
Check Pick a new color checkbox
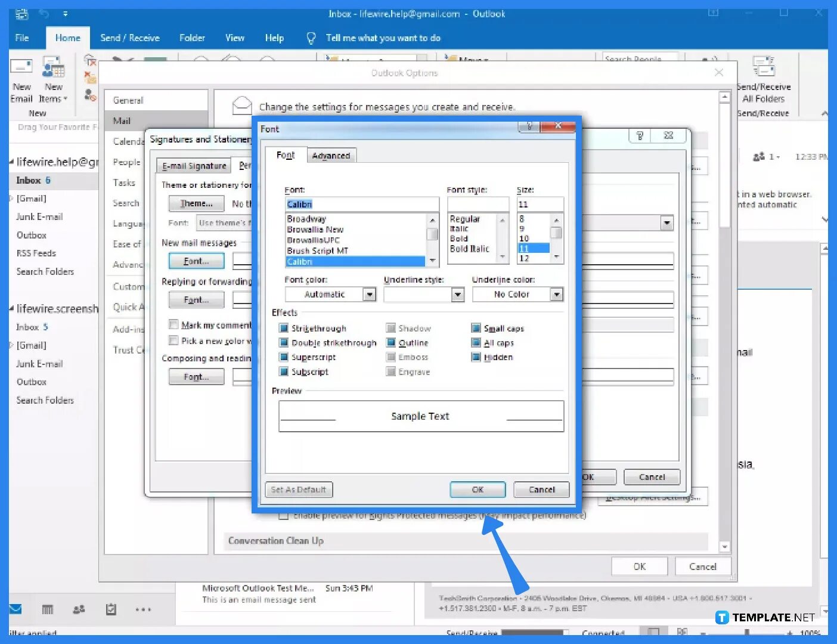173,340
